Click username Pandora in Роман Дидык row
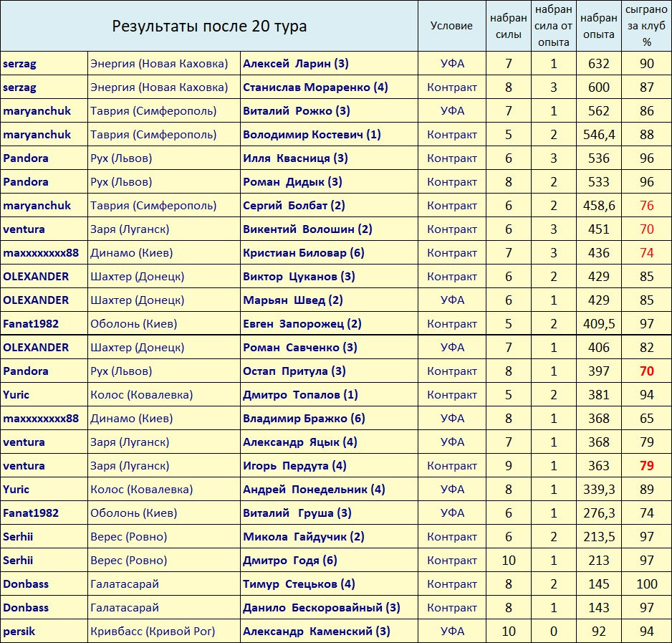This screenshot has width=672, height=643. coord(26,182)
